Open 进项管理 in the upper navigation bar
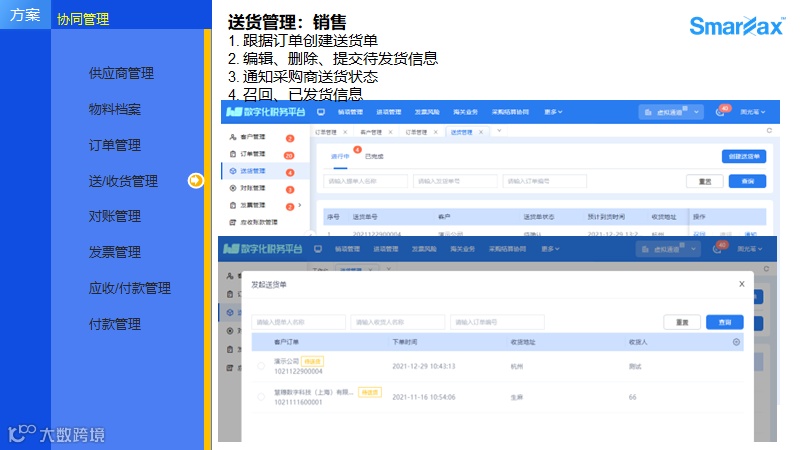 [x=388, y=112]
